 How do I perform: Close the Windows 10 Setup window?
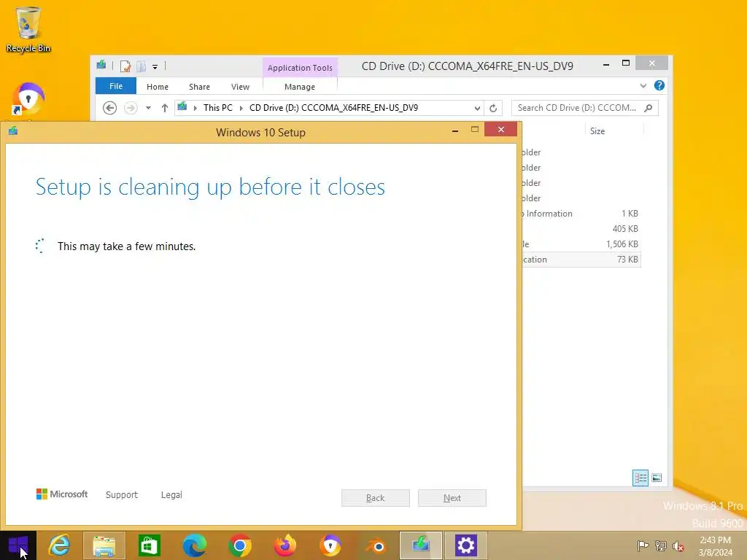(x=500, y=130)
